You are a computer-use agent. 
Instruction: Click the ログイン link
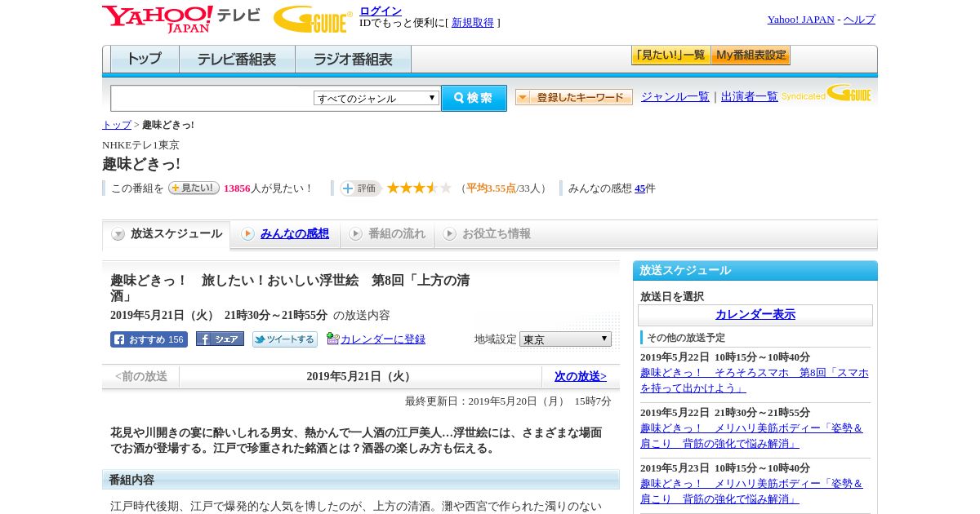pyautogui.click(x=381, y=11)
